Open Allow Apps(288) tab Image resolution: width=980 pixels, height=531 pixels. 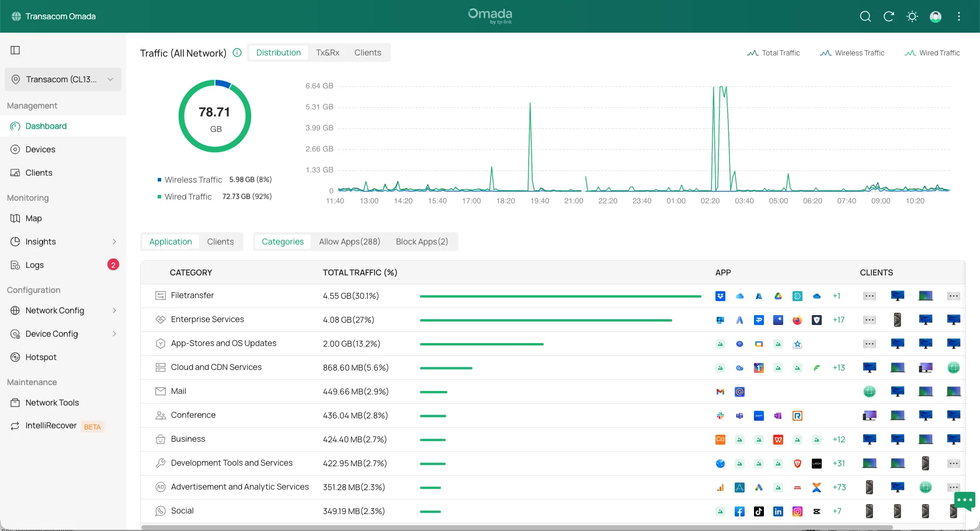[349, 242]
